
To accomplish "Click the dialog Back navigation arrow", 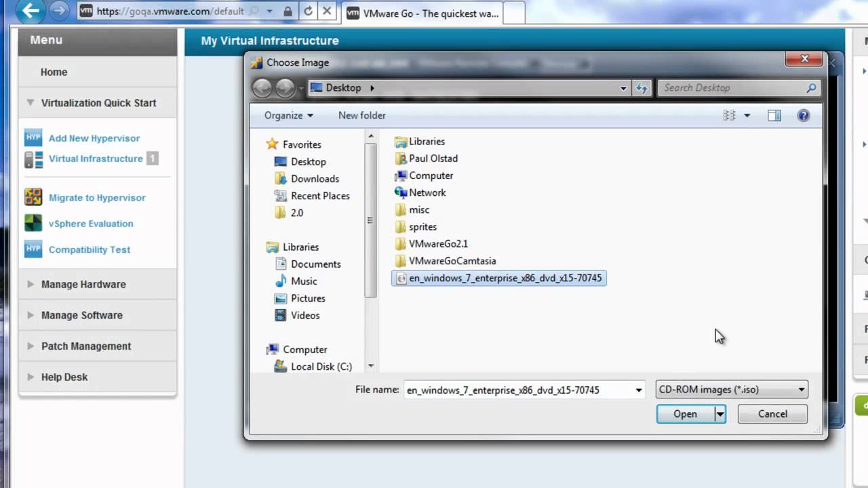I will click(x=262, y=87).
